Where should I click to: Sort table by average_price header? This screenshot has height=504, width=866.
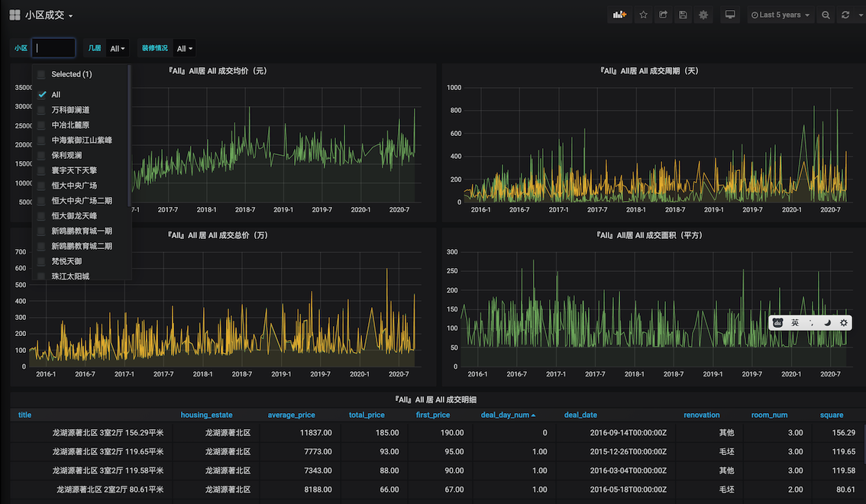(291, 415)
